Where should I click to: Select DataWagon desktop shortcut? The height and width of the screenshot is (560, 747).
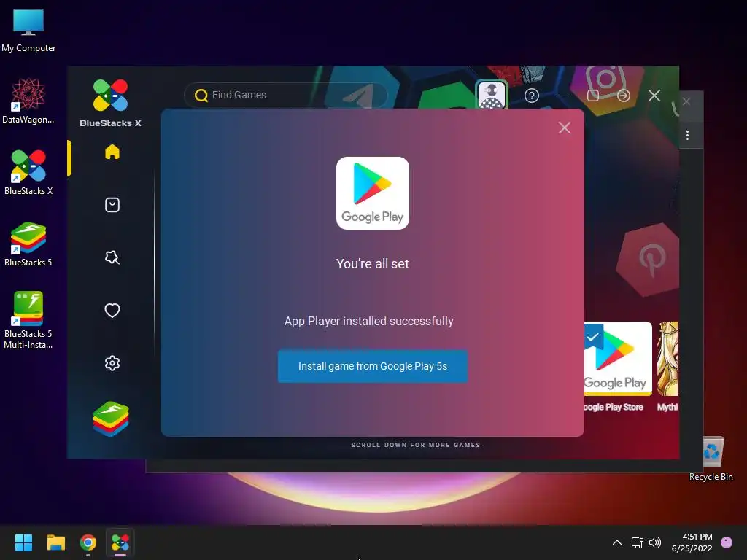click(x=28, y=101)
